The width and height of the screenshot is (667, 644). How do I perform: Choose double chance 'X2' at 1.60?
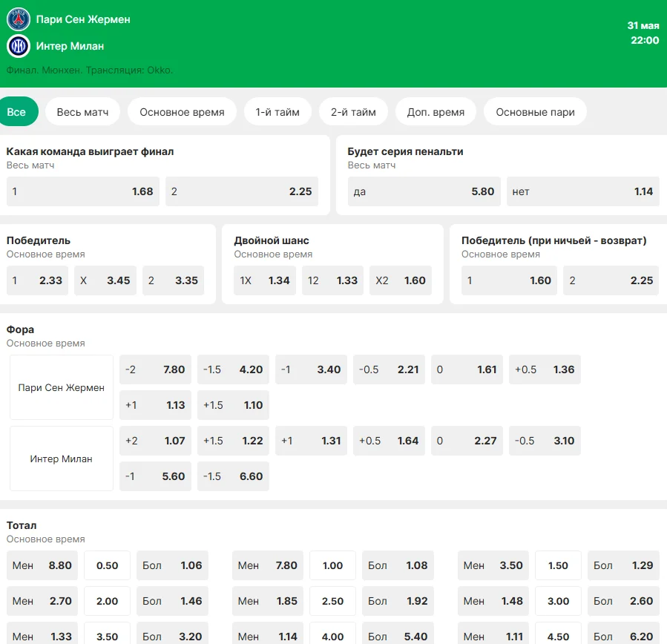(400, 280)
